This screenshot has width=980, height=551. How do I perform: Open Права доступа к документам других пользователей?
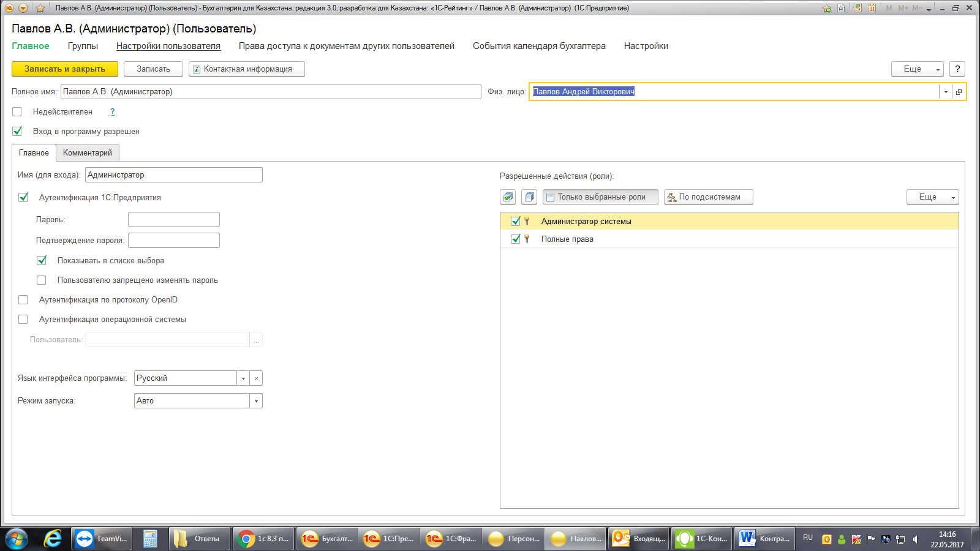347,46
